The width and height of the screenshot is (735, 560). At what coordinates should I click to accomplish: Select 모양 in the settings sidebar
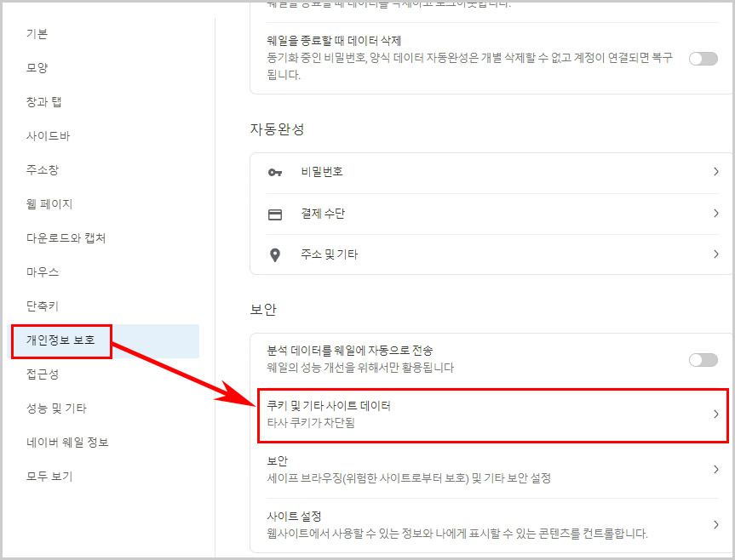coord(37,68)
